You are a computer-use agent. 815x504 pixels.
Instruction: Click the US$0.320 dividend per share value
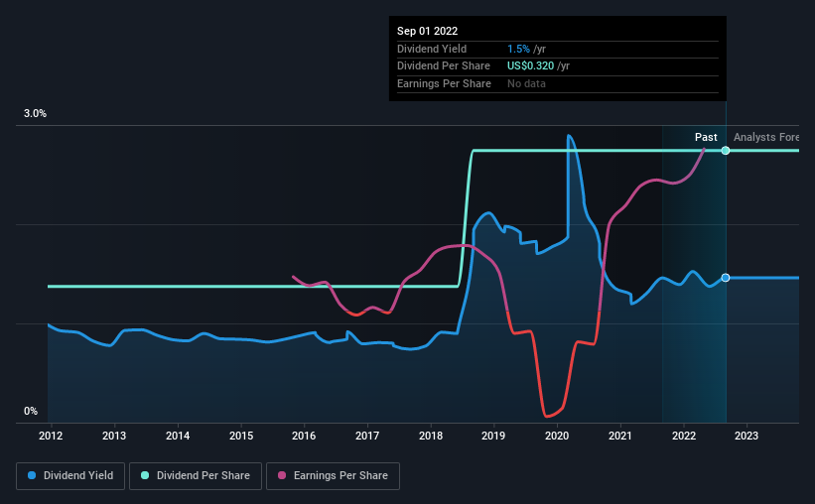(530, 66)
